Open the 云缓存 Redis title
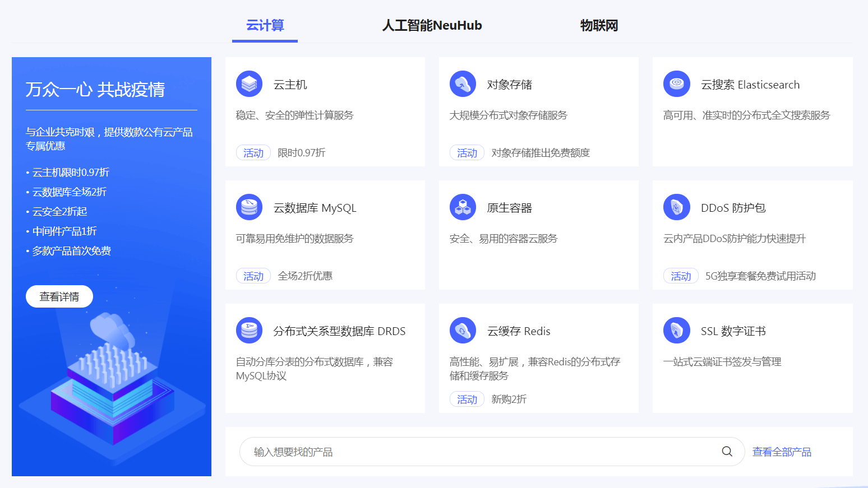The image size is (868, 488). (x=519, y=331)
